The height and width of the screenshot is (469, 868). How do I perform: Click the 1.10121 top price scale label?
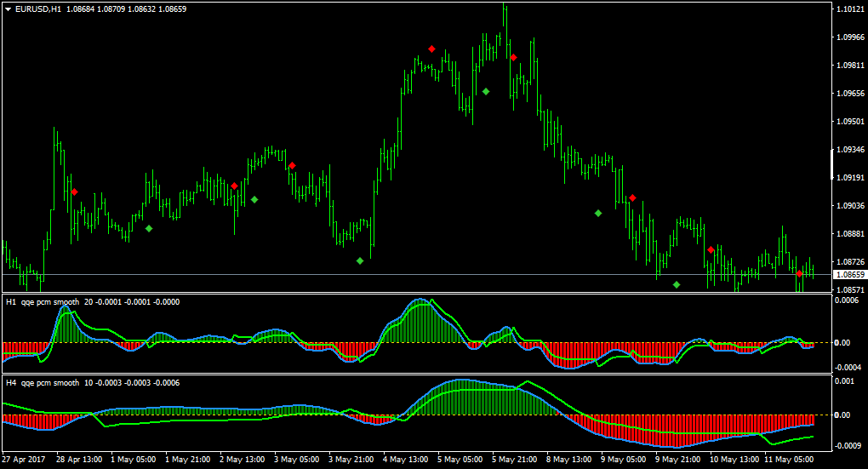(850, 9)
